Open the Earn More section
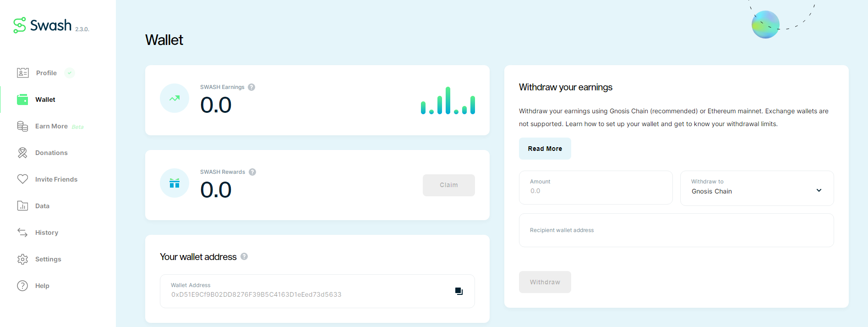 coord(51,126)
